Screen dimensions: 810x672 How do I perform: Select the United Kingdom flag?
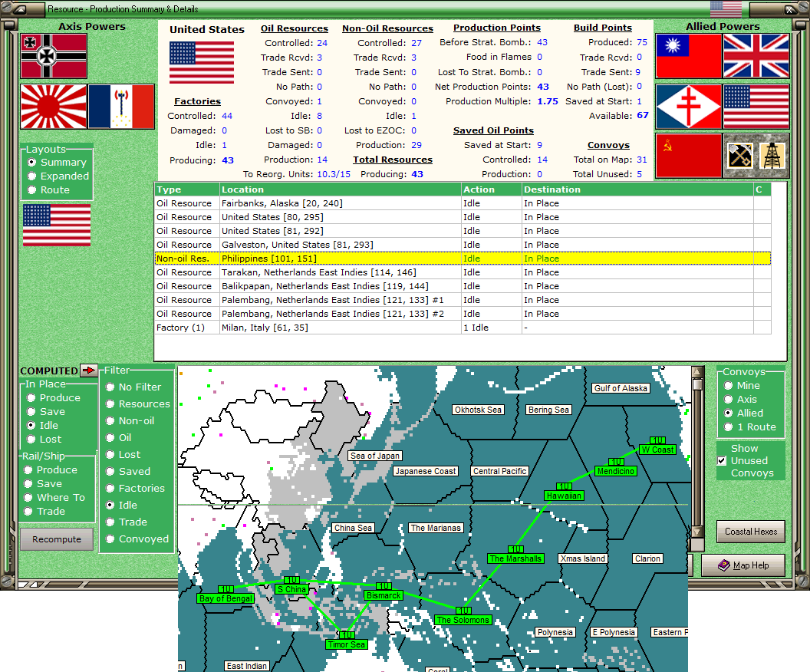[x=756, y=56]
